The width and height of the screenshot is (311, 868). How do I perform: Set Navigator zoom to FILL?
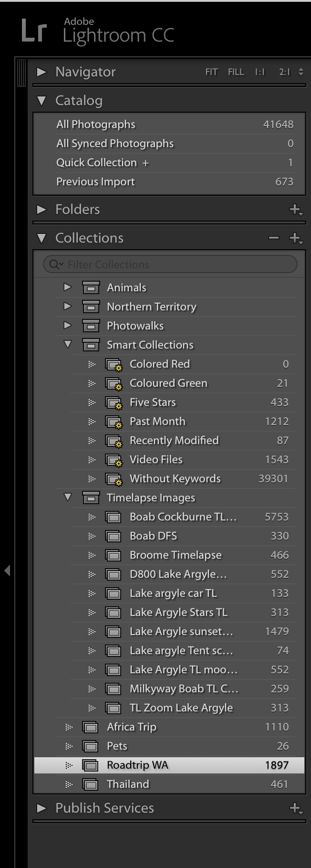click(x=236, y=72)
